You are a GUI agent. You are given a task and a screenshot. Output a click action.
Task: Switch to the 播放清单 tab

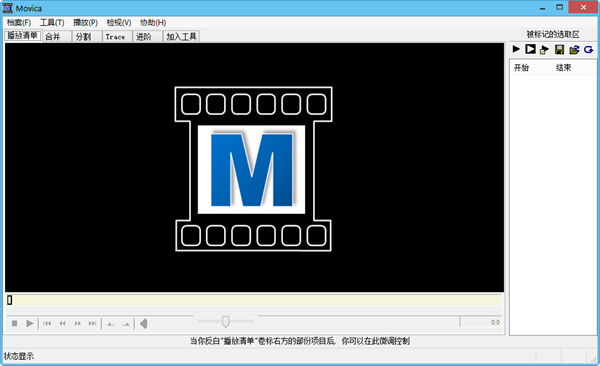23,36
